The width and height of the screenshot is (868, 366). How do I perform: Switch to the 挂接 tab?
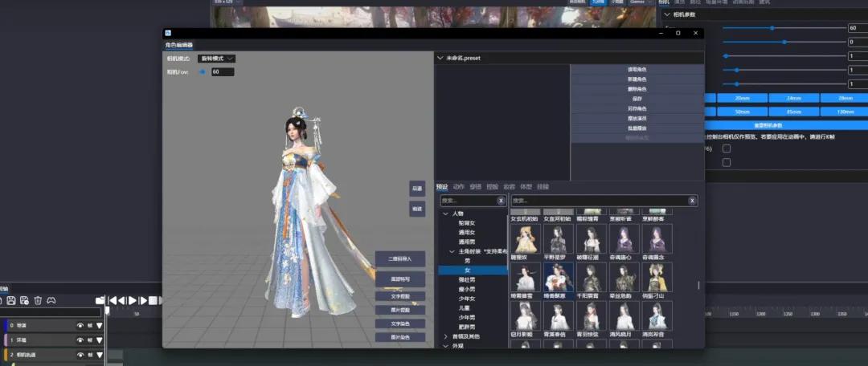pyautogui.click(x=543, y=187)
